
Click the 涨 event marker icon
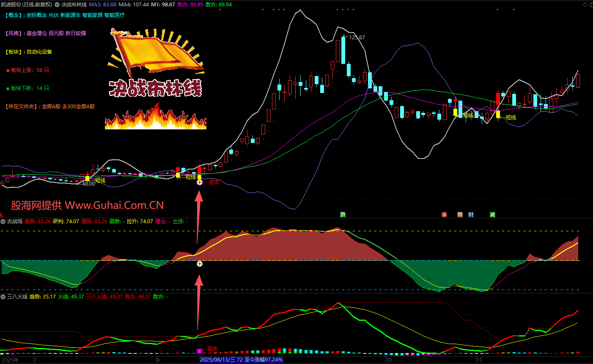coord(444,215)
